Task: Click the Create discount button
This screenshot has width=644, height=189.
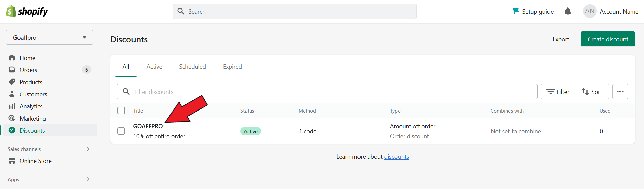Action: pos(607,39)
